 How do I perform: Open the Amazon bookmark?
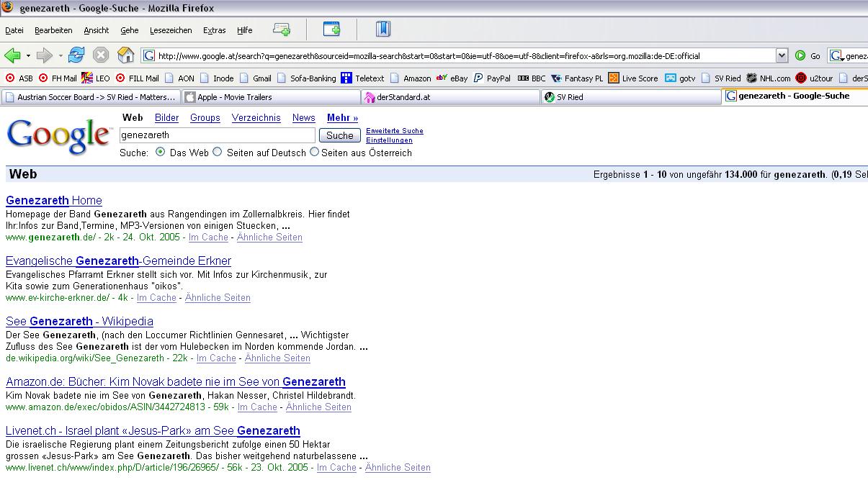click(x=411, y=78)
